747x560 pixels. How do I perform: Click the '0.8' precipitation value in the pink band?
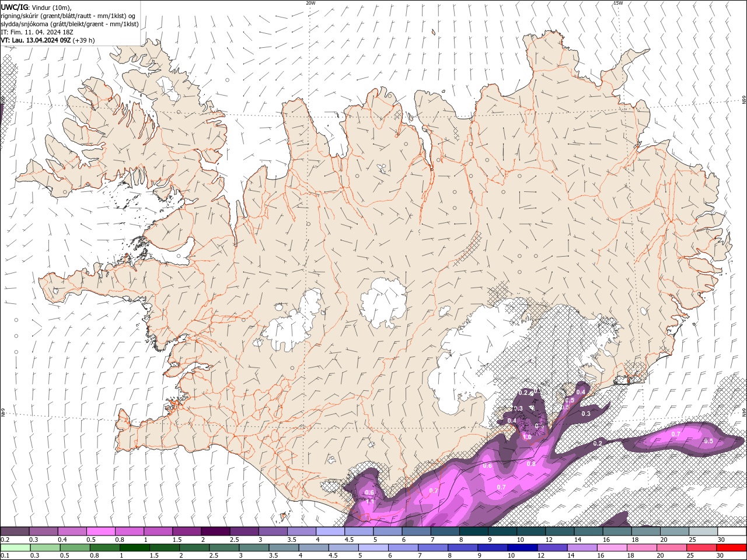click(531, 464)
